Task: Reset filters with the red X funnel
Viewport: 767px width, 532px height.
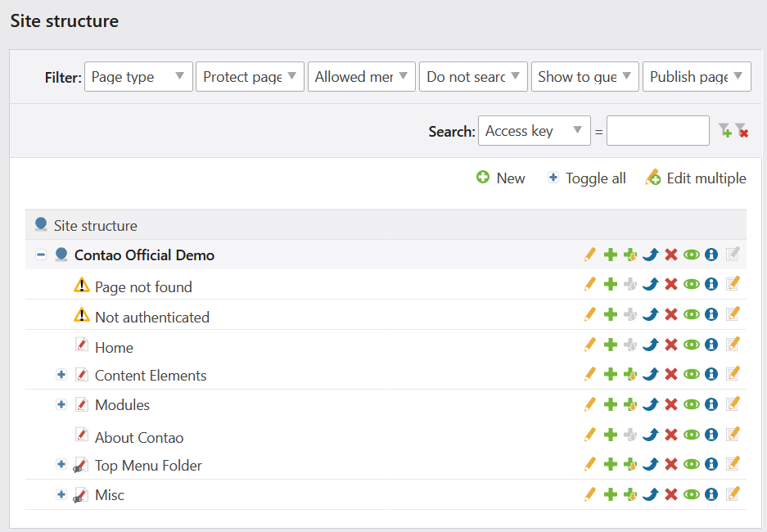Action: 742,131
